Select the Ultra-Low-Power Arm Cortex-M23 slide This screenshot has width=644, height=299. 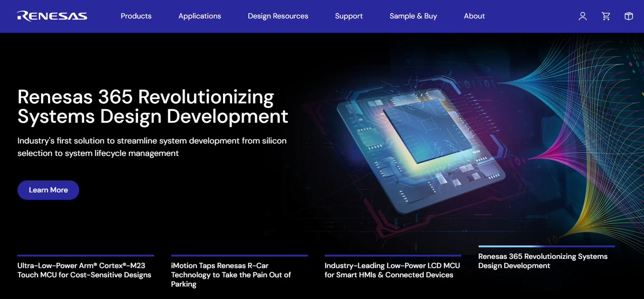click(84, 270)
